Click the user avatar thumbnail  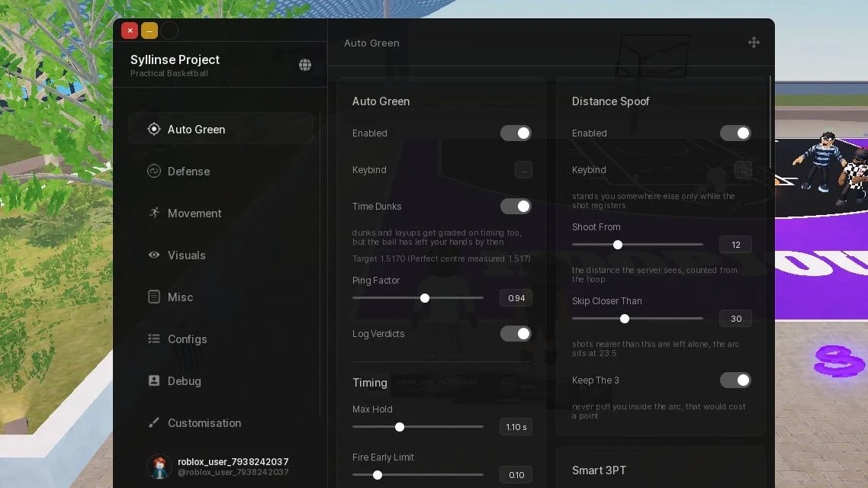159,467
